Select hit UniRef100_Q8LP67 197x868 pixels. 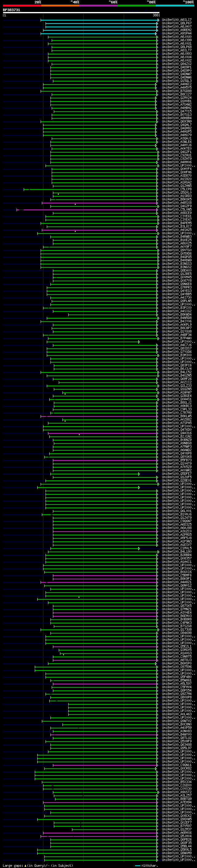(177, 23)
